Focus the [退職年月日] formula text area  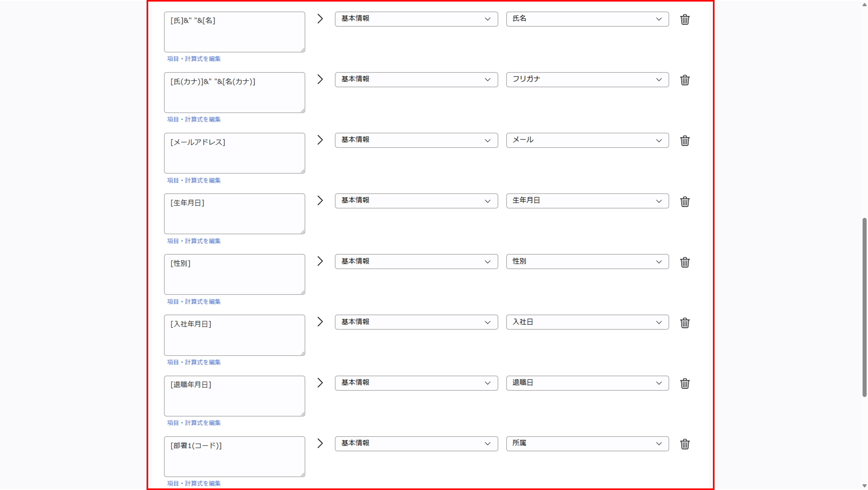click(235, 396)
